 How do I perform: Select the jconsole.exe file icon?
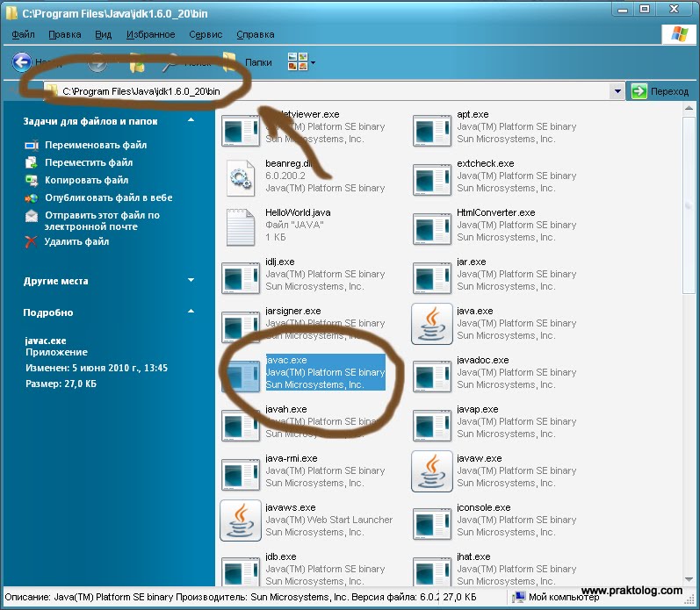pos(432,523)
